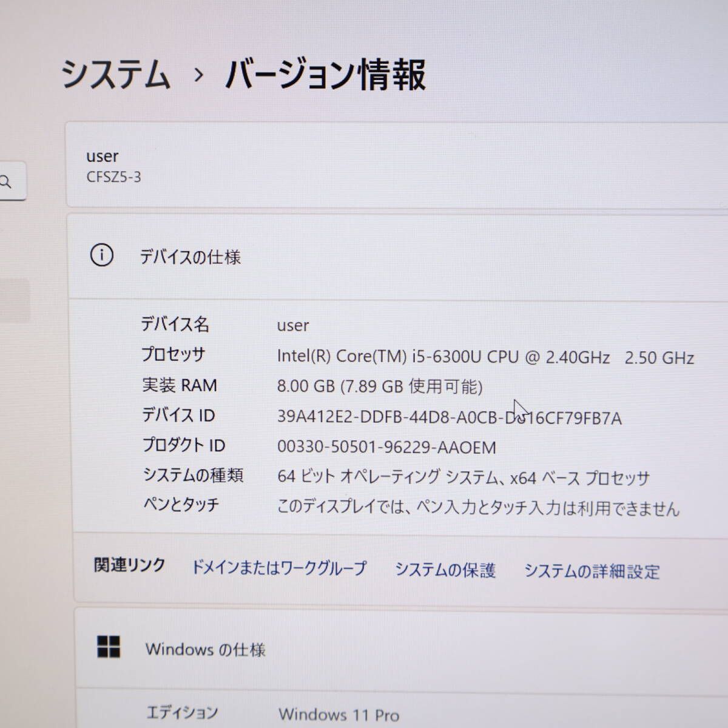
Task: Click the Windows logo beside Windows の仕様
Action: click(x=109, y=647)
